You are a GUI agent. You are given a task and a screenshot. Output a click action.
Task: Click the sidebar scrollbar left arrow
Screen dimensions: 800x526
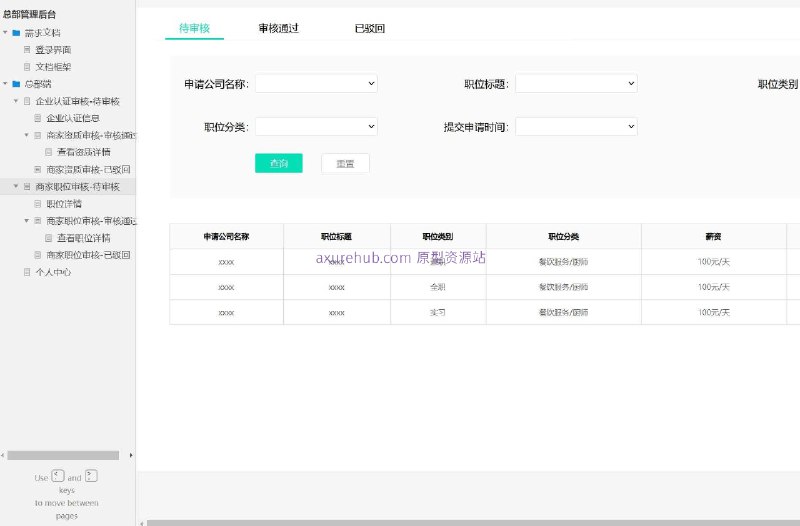3,455
